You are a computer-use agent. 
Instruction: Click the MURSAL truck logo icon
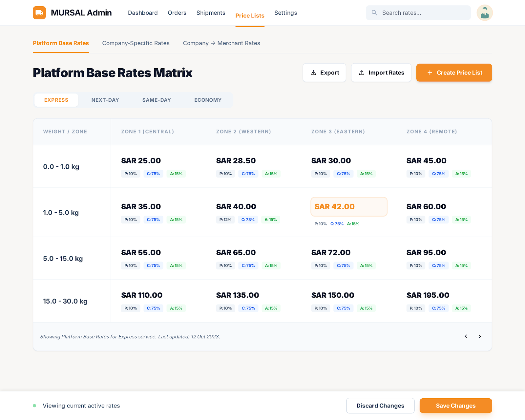(39, 12)
